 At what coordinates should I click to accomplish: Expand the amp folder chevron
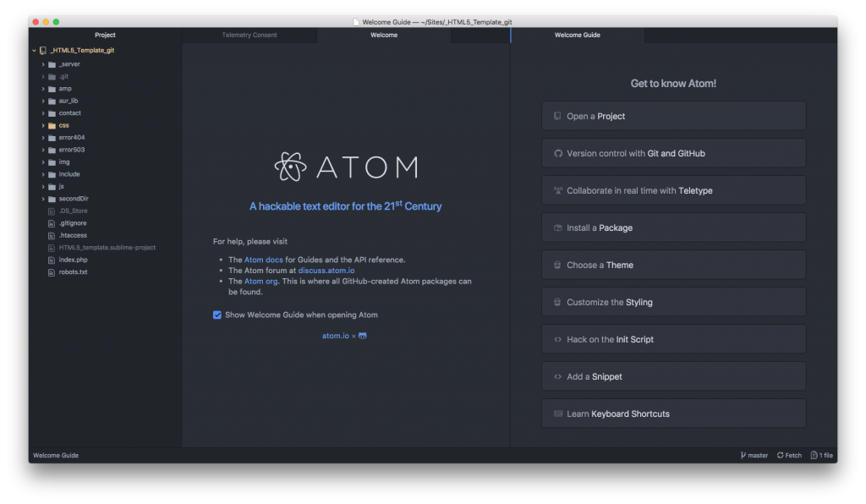(43, 89)
